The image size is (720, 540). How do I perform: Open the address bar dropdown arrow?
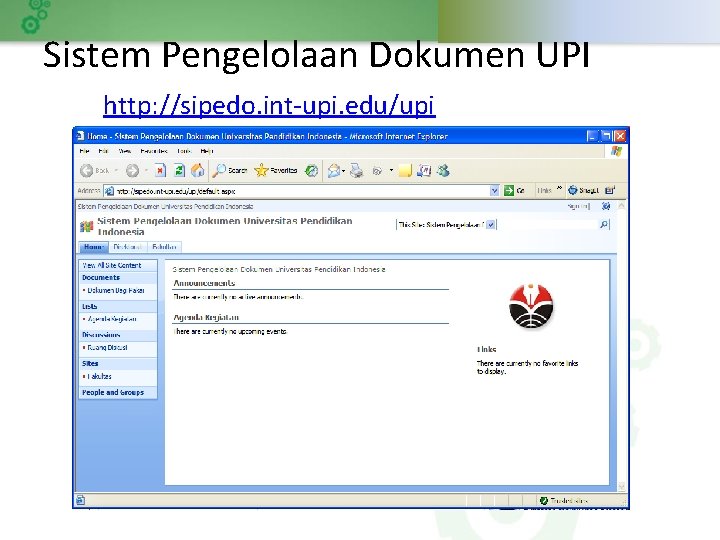(495, 191)
